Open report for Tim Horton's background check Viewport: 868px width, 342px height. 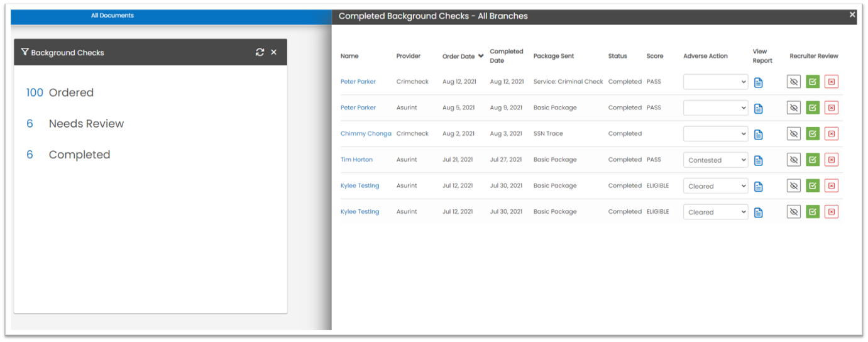(x=758, y=160)
